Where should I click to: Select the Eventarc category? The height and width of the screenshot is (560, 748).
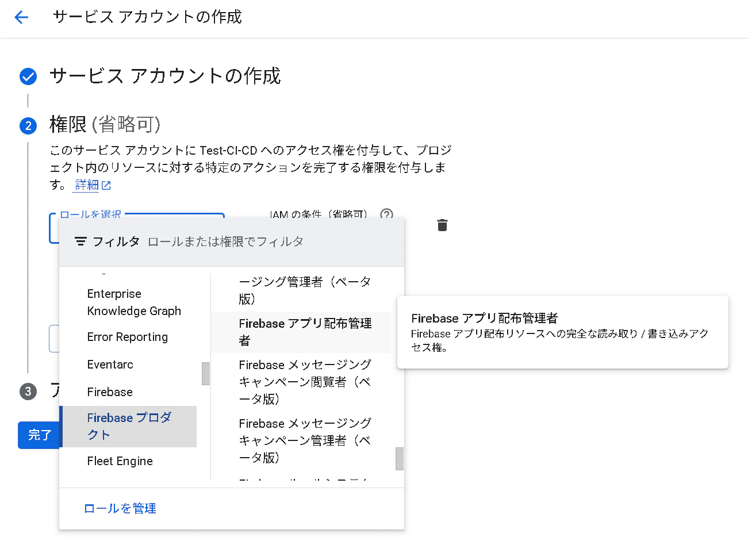(110, 365)
